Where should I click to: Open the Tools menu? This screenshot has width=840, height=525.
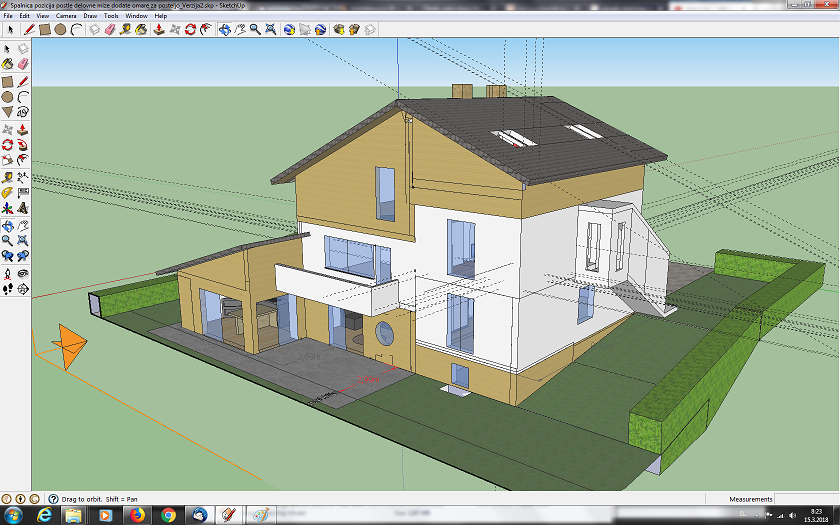click(111, 16)
